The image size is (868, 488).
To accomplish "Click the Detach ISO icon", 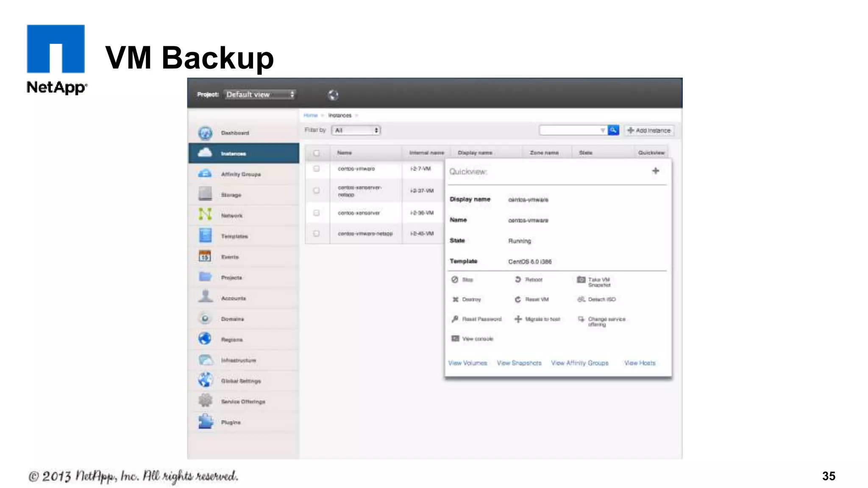I will pyautogui.click(x=581, y=299).
